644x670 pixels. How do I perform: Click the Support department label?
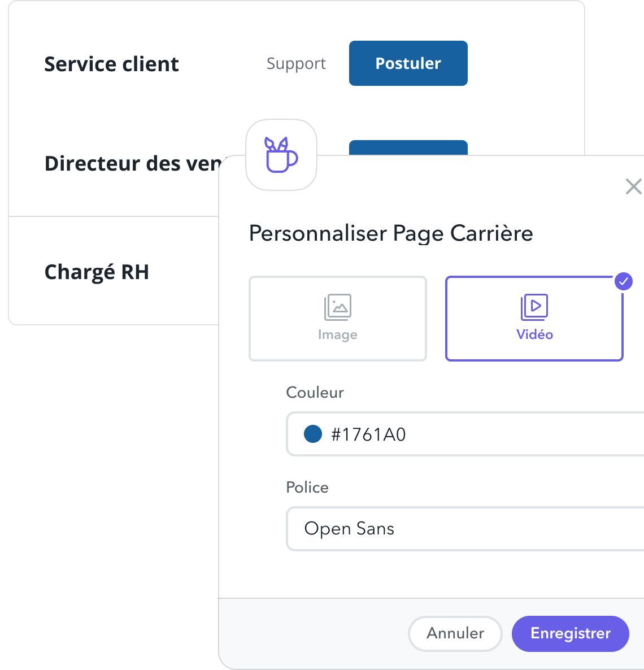pos(296,64)
